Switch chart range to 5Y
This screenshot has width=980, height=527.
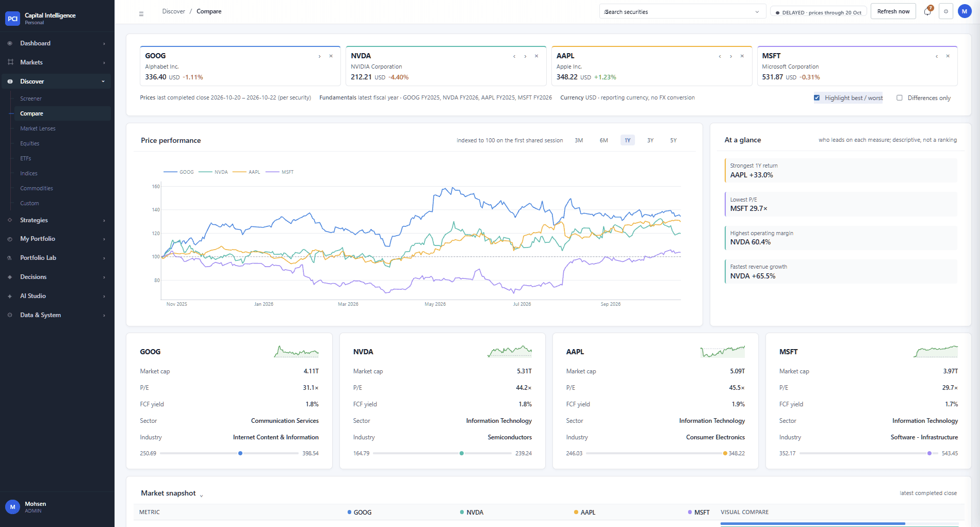click(x=673, y=140)
